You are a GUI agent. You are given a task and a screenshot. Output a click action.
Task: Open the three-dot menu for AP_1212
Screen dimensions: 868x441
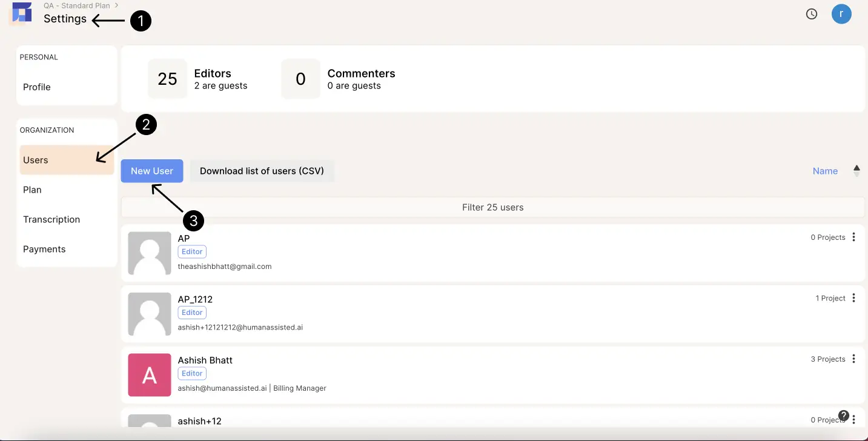click(x=853, y=297)
